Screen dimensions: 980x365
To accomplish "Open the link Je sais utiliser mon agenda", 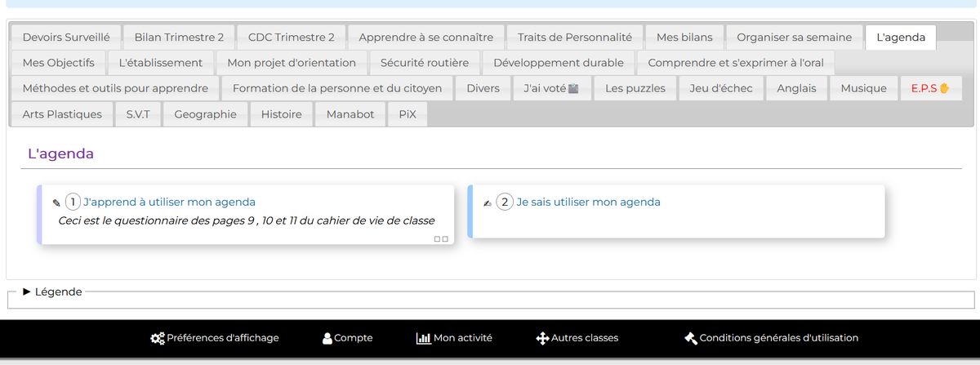I will click(x=588, y=202).
